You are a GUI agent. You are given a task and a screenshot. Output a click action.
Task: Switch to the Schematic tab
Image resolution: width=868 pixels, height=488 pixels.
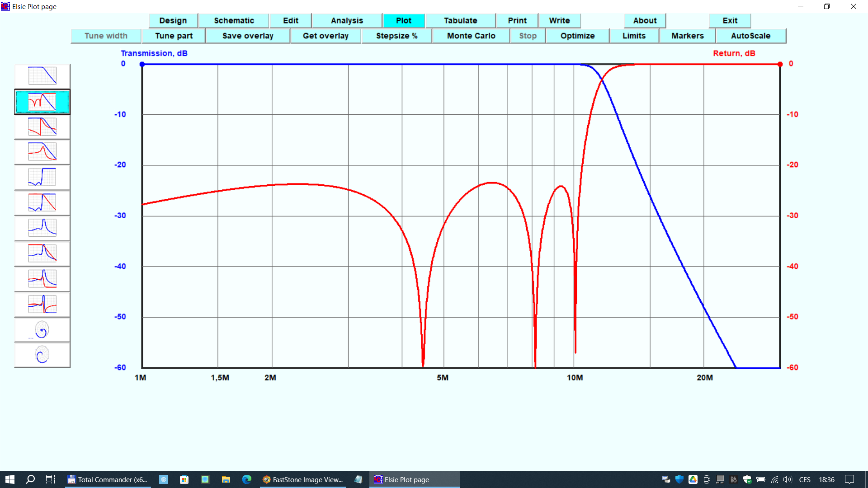point(234,21)
